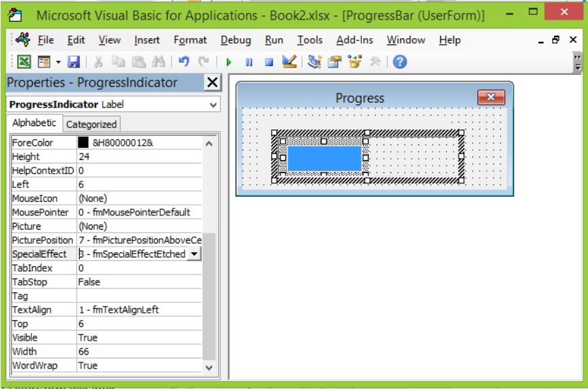Select the Width property value field

point(139,352)
